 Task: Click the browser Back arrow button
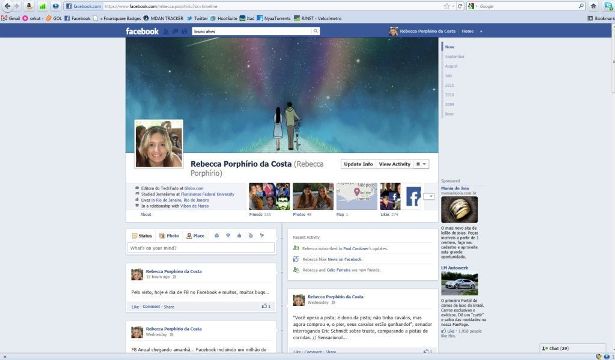(x=7, y=6)
